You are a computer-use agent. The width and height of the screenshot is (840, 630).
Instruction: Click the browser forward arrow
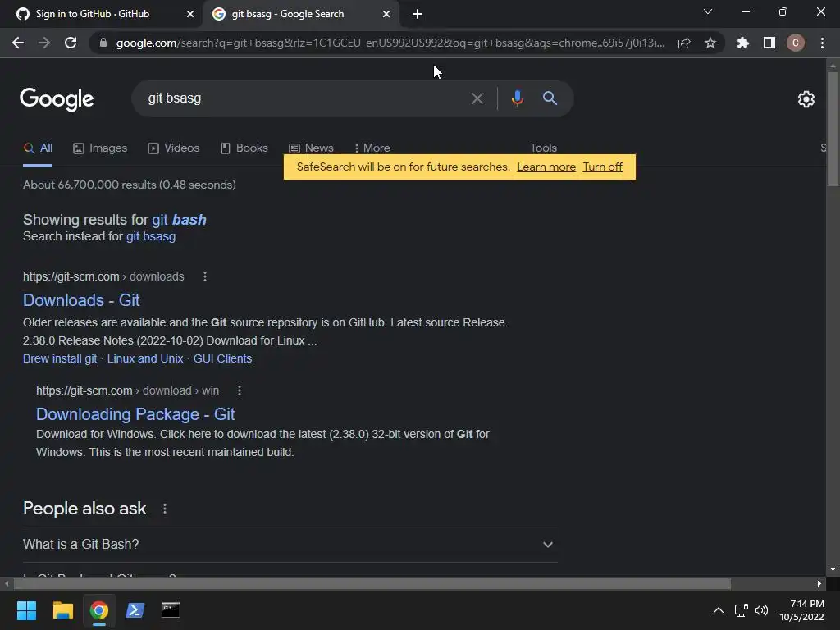(44, 43)
